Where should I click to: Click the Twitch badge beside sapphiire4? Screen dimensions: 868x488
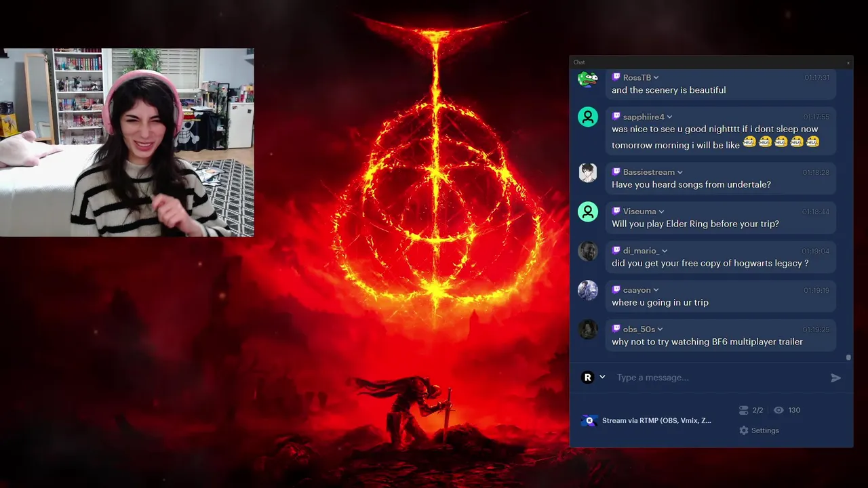point(616,117)
